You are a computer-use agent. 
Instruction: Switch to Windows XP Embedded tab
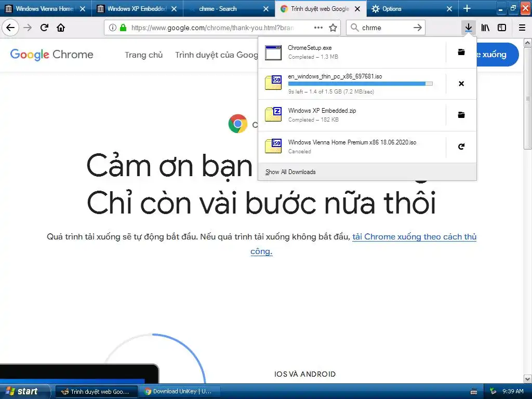pos(137,9)
